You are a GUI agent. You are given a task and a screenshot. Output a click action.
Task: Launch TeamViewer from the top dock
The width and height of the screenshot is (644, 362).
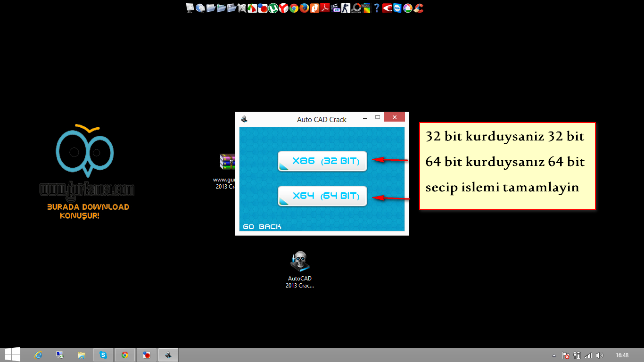(397, 8)
